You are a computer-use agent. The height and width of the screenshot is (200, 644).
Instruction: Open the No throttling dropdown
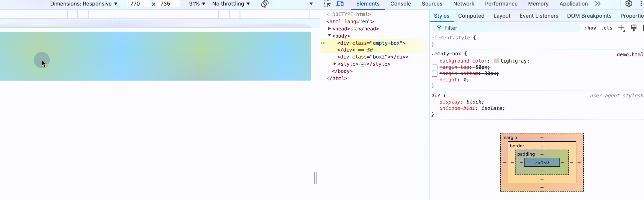231,4
